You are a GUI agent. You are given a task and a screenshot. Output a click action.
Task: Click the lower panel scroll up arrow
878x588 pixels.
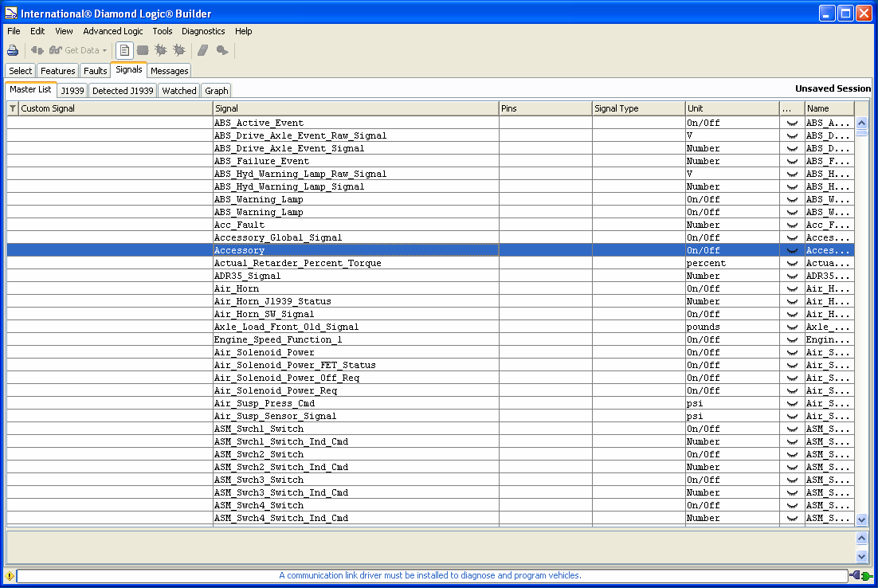point(861,538)
